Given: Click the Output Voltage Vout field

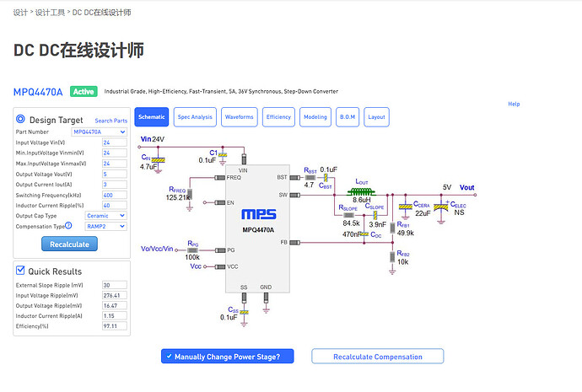Looking at the screenshot, I should click(115, 174).
